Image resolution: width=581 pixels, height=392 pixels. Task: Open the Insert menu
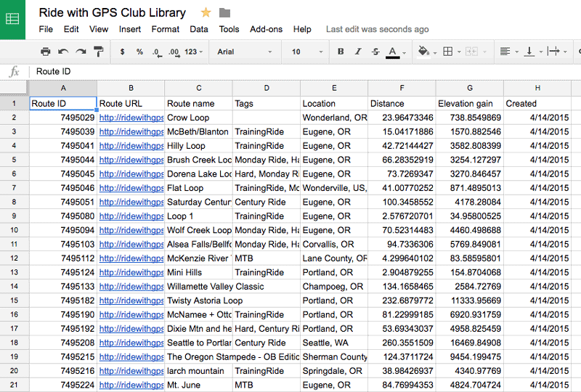click(x=130, y=29)
